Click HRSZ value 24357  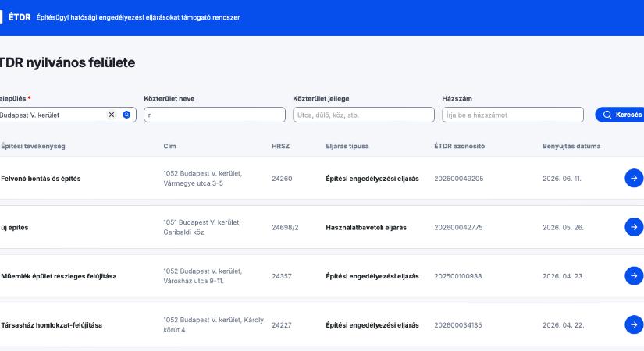coord(282,276)
